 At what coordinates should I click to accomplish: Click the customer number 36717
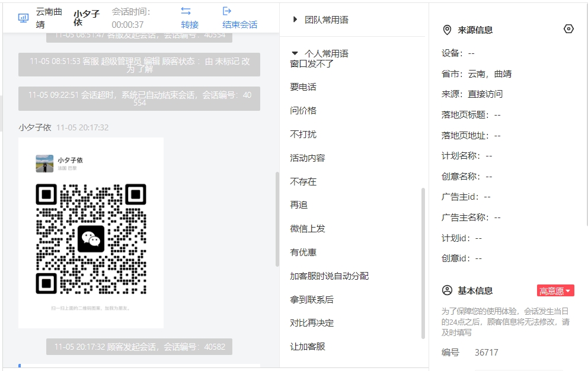click(487, 353)
